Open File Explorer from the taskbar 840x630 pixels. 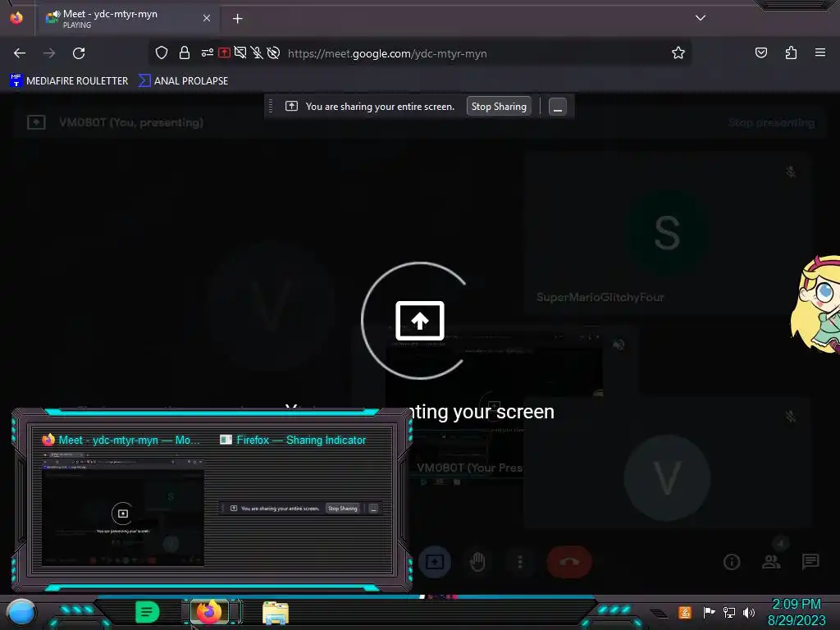click(x=276, y=613)
